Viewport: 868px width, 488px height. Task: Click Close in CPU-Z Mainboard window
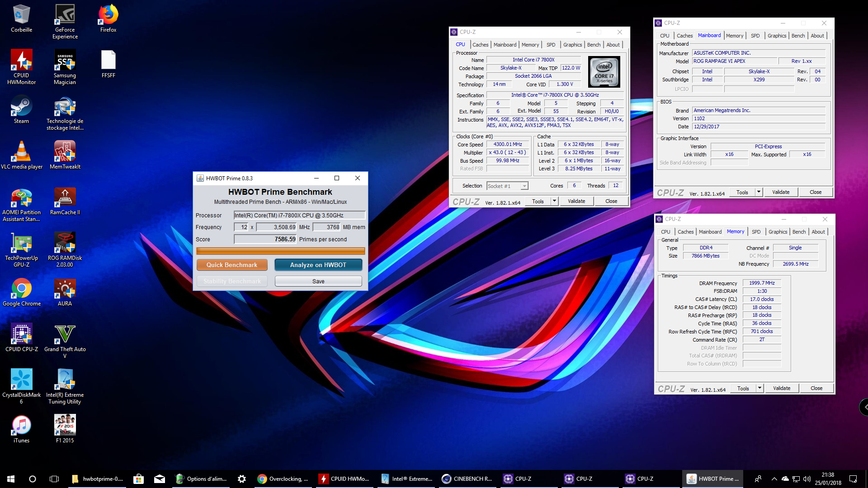[816, 192]
